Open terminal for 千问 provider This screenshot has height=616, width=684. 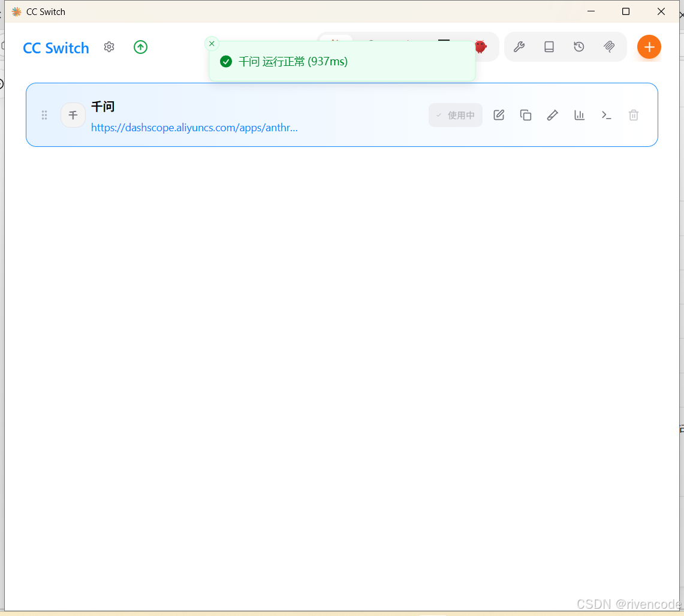coord(606,115)
